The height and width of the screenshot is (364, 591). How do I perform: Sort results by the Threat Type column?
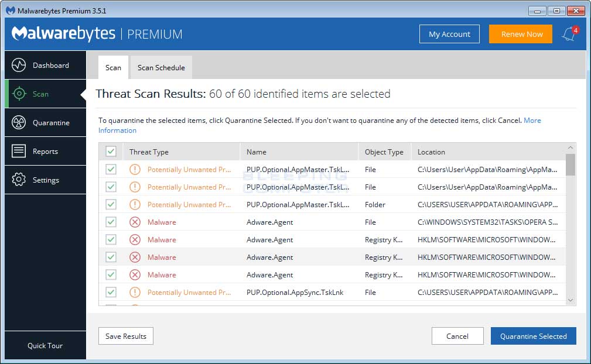pos(149,152)
